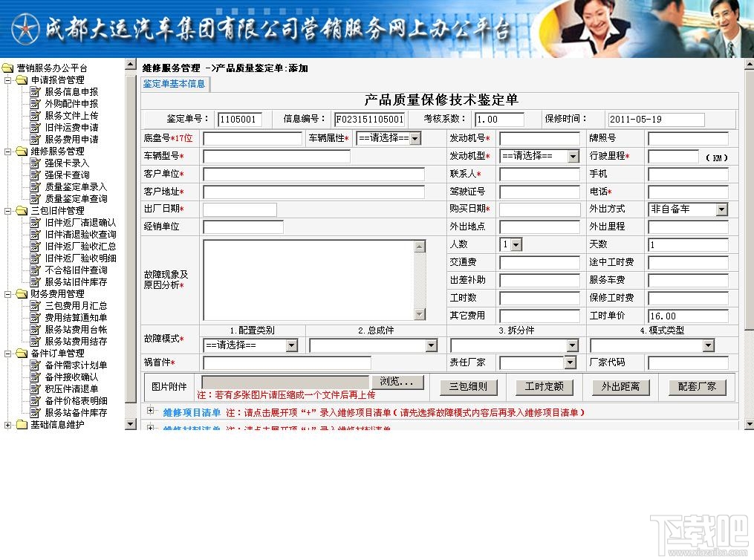Click the document icon beside 三包费用月汇总
The width and height of the screenshot is (754, 560).
pos(35,306)
